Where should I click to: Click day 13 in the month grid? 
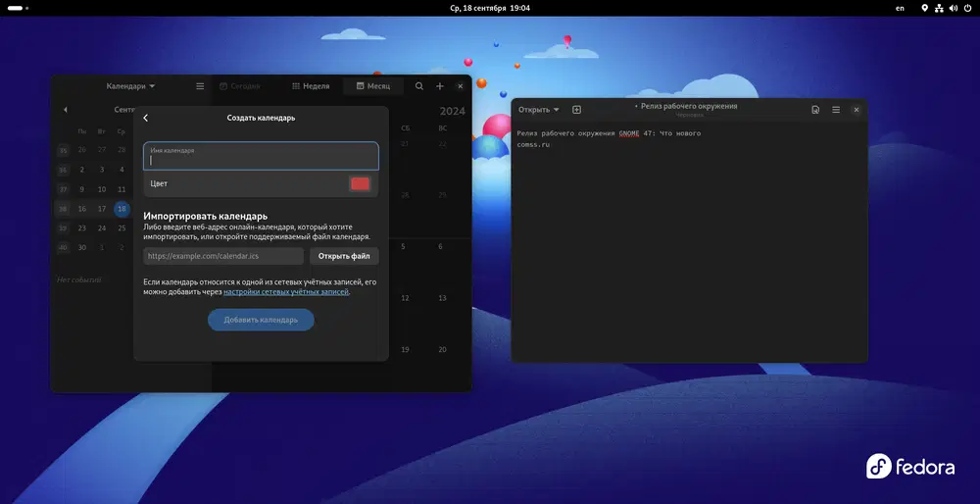point(443,298)
